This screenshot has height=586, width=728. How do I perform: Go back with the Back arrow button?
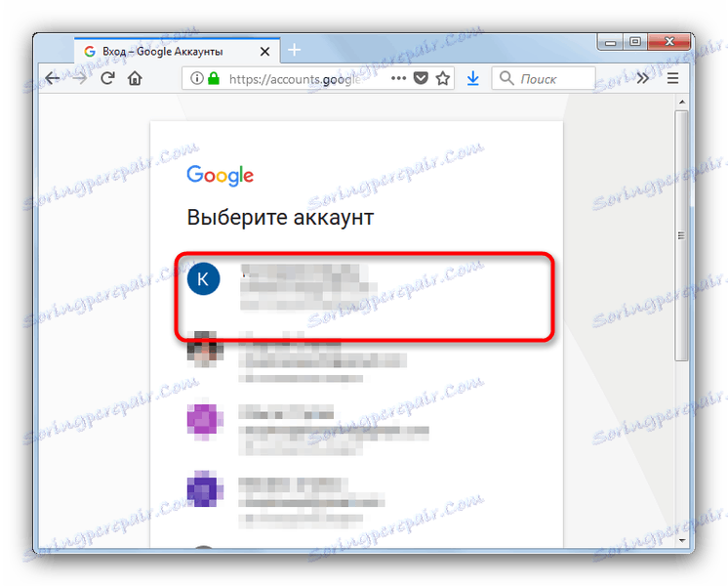[x=53, y=78]
